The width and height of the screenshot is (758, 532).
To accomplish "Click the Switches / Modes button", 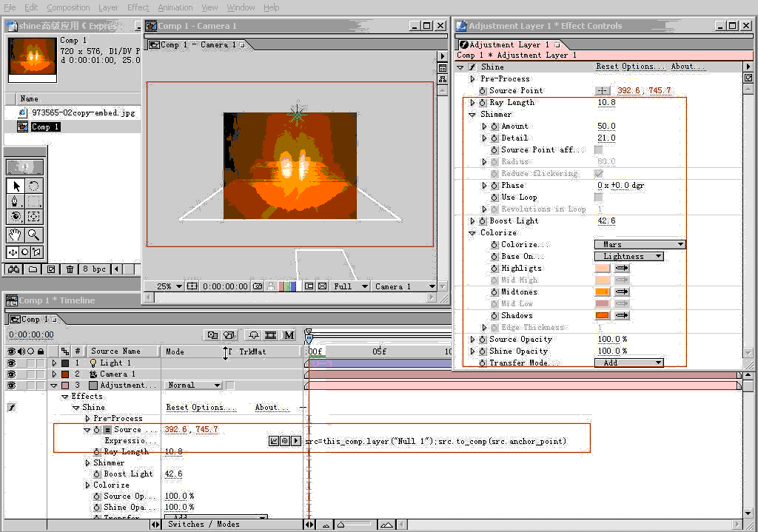I will click(204, 525).
